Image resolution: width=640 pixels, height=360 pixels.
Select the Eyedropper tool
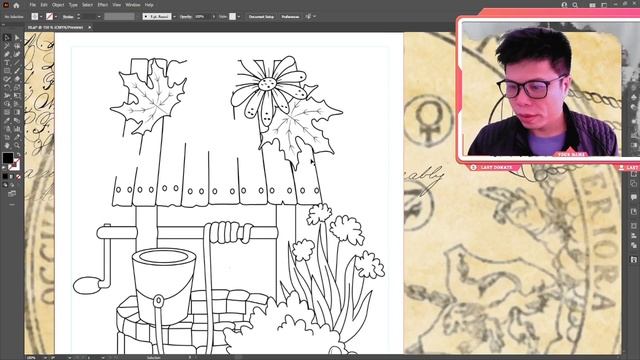point(7,120)
